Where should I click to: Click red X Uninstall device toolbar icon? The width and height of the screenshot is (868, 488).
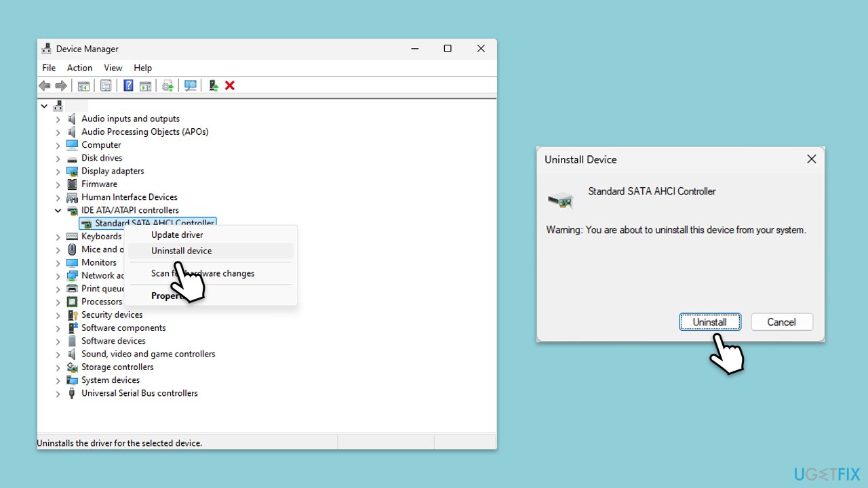point(230,85)
